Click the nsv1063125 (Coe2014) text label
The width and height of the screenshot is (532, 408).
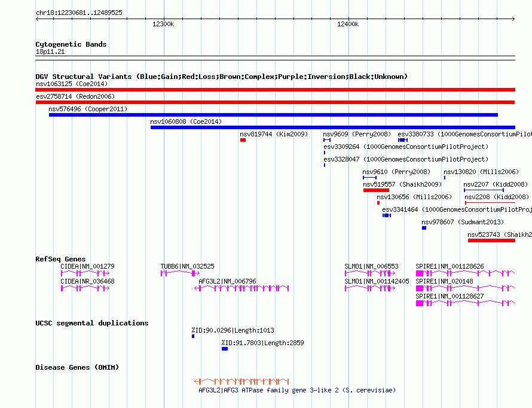[x=72, y=84]
